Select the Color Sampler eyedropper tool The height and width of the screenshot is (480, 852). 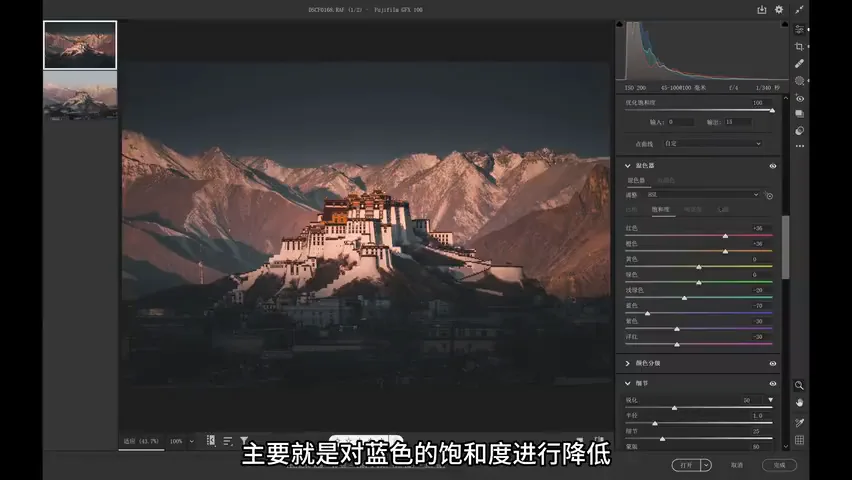coord(799,423)
